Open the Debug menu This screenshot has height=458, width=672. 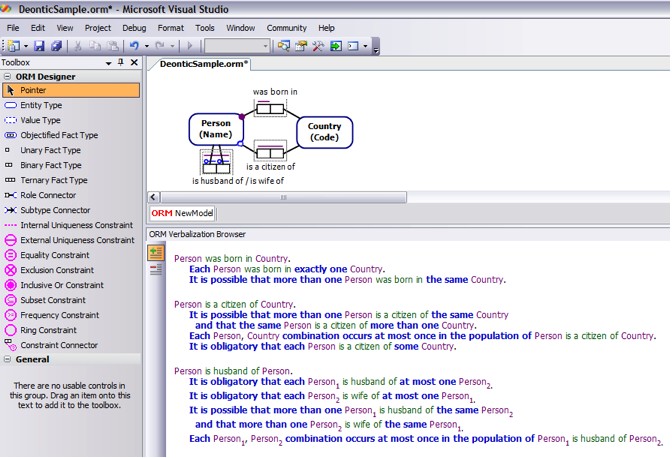[x=134, y=28]
